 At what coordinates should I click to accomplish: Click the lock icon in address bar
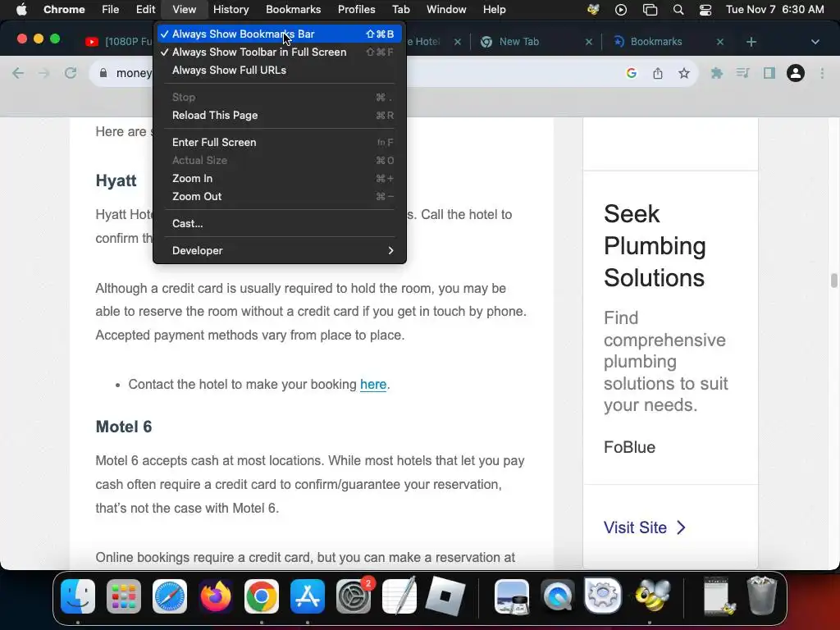point(103,73)
